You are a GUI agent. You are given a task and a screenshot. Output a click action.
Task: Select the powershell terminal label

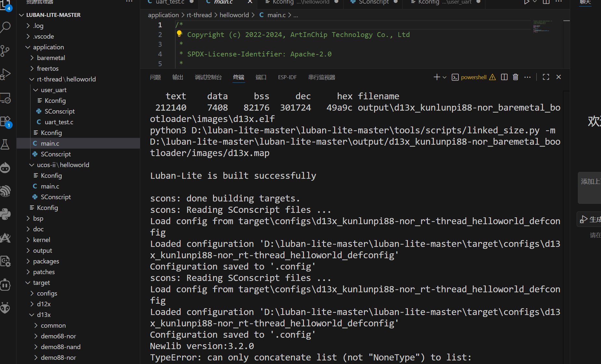[473, 77]
